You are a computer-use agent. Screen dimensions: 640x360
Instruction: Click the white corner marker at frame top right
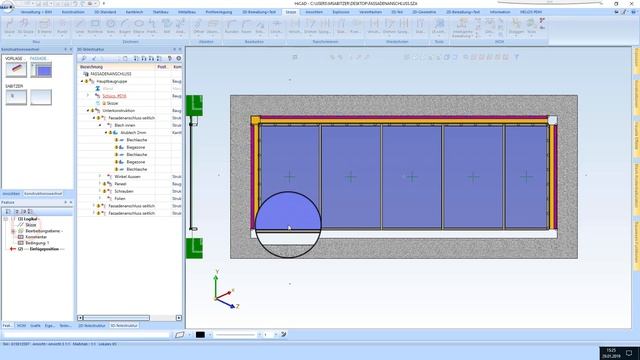coord(552,120)
